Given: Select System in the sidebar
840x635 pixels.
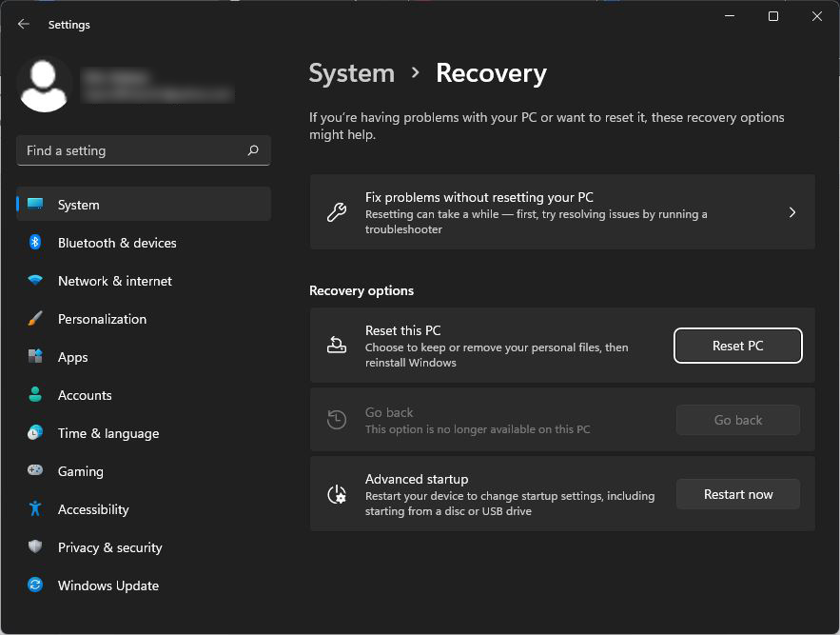Looking at the screenshot, I should 78,205.
